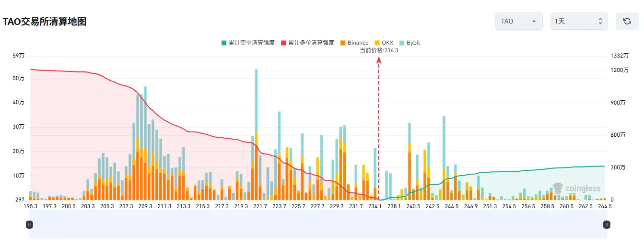Click the x-axis label 221.7
Viewport: 644px width, 249px height.
coord(260,206)
